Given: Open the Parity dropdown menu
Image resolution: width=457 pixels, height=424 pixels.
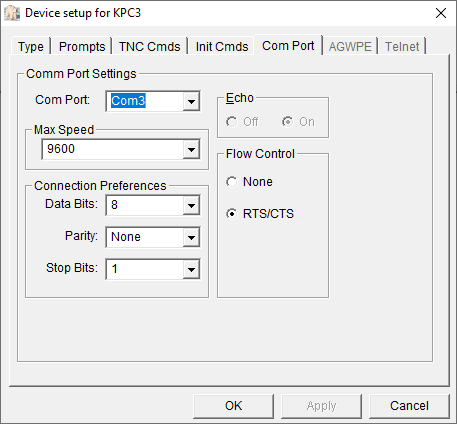Looking at the screenshot, I should pyautogui.click(x=191, y=237).
